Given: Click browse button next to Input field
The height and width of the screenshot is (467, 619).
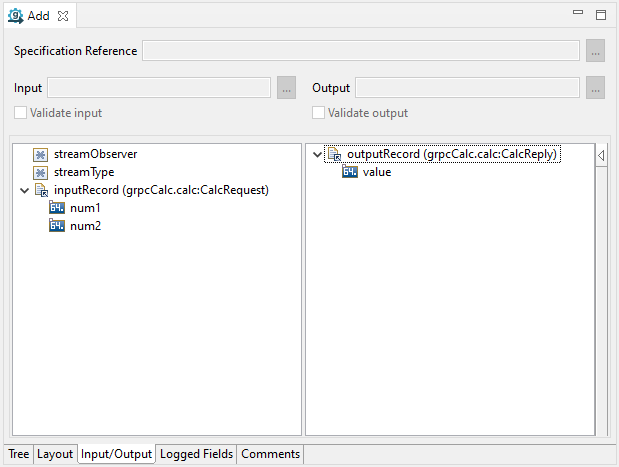Looking at the screenshot, I should pos(286,88).
